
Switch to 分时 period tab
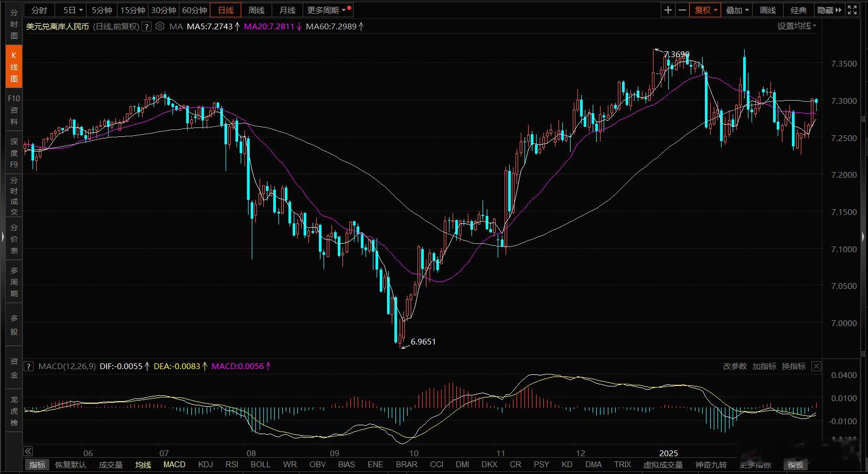[39, 10]
